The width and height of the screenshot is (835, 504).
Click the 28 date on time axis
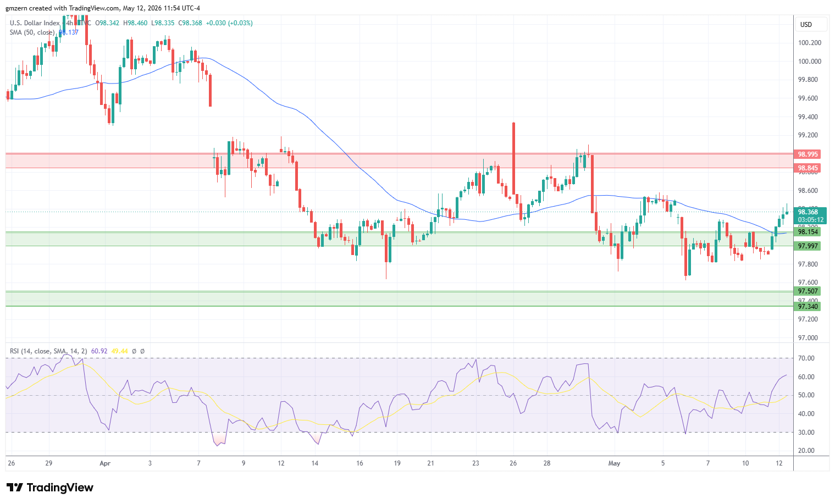click(x=547, y=463)
